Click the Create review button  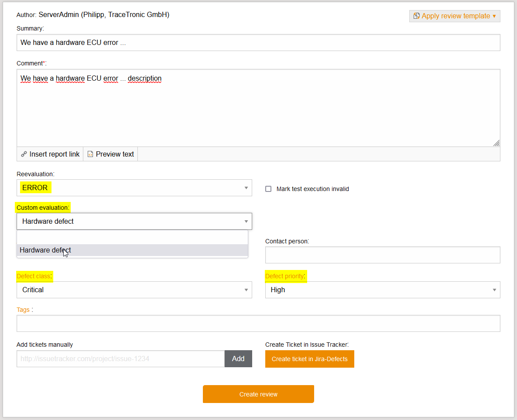click(258, 394)
